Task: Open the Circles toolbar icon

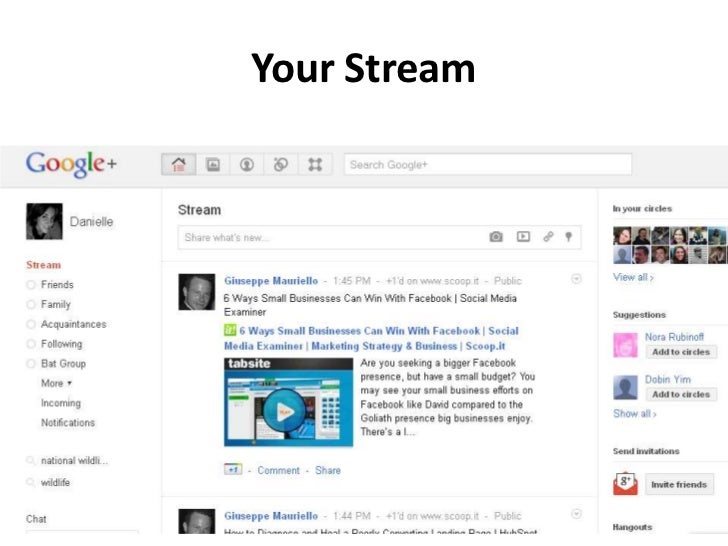Action: tap(281, 164)
